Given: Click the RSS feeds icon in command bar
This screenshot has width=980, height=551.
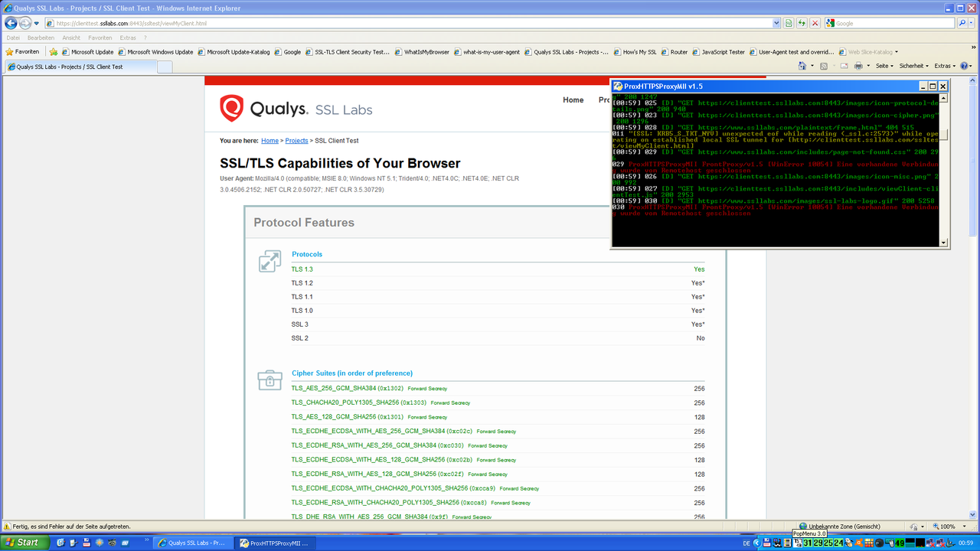Looking at the screenshot, I should 823,67.
